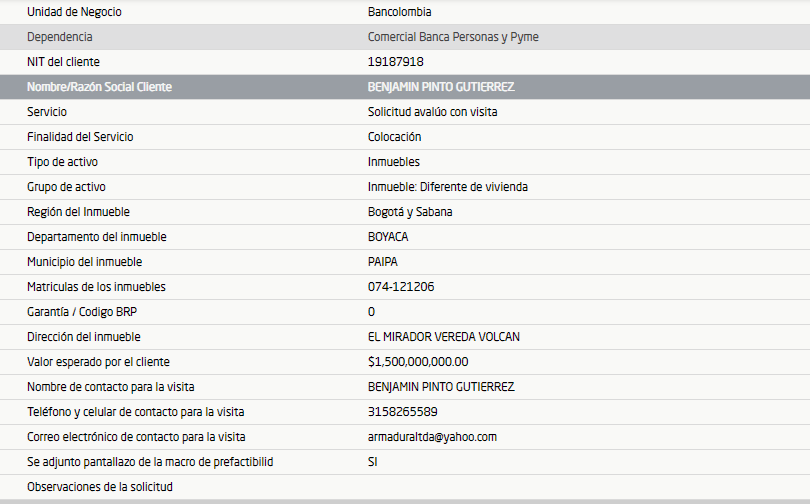This screenshot has height=504, width=810.
Task: Select Inmueble: Diferente de vivienda value
Action: coord(447,187)
